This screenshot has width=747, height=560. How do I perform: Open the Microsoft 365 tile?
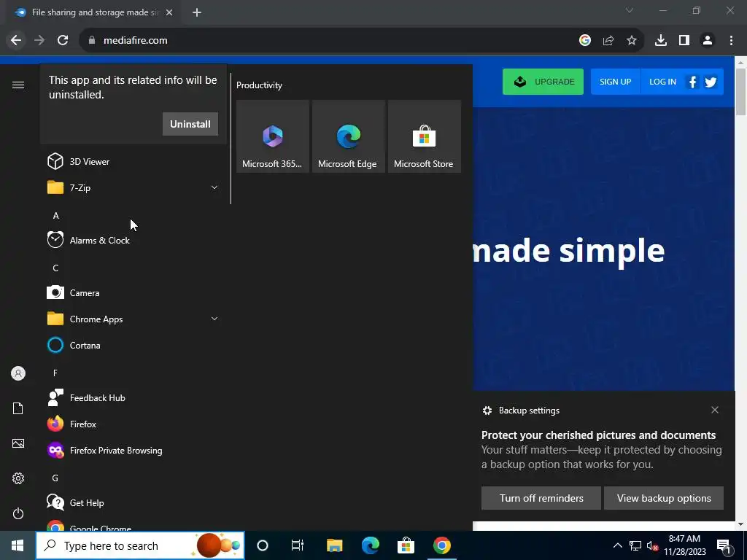tap(273, 136)
